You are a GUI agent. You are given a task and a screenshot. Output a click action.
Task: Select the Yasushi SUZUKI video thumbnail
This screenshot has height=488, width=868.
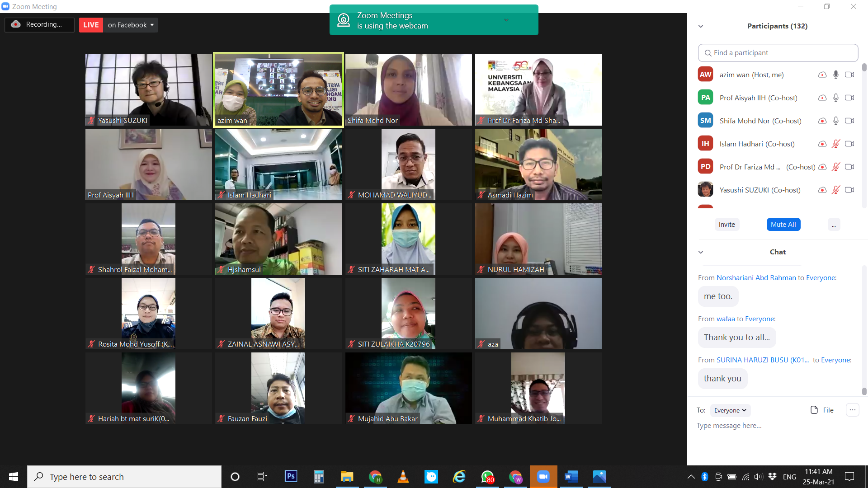pyautogui.click(x=148, y=89)
